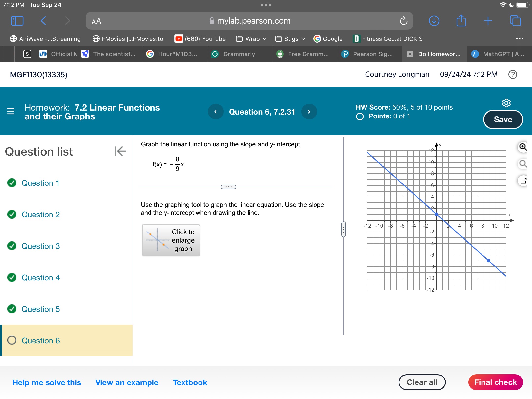The image size is (532, 399).
Task: Open the Google bookmark
Action: tap(328, 39)
